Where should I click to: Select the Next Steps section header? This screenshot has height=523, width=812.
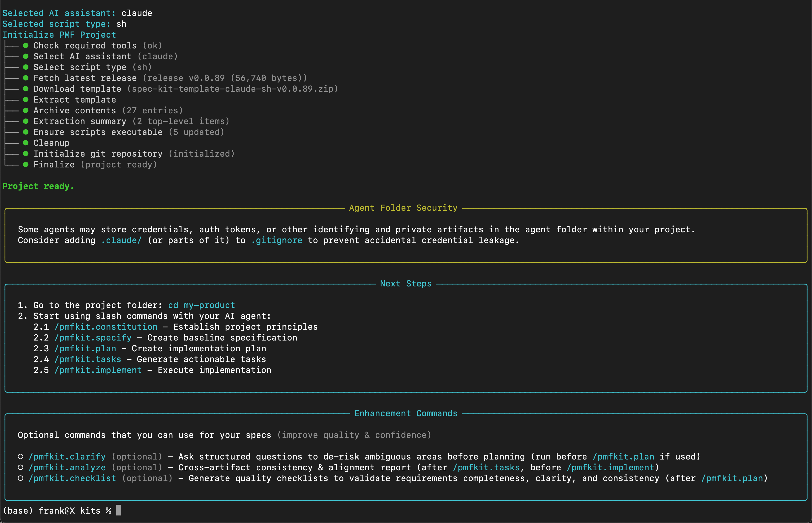pyautogui.click(x=406, y=284)
